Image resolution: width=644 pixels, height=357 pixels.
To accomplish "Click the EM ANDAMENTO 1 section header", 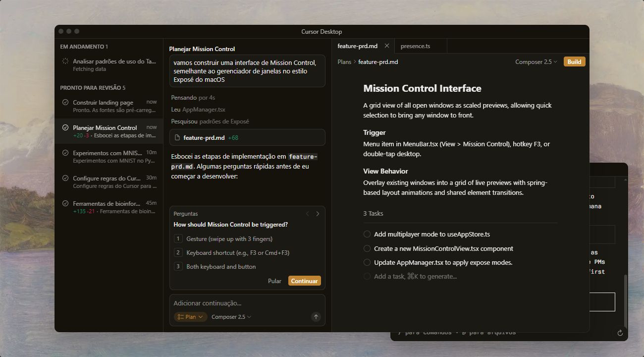I will click(x=84, y=47).
